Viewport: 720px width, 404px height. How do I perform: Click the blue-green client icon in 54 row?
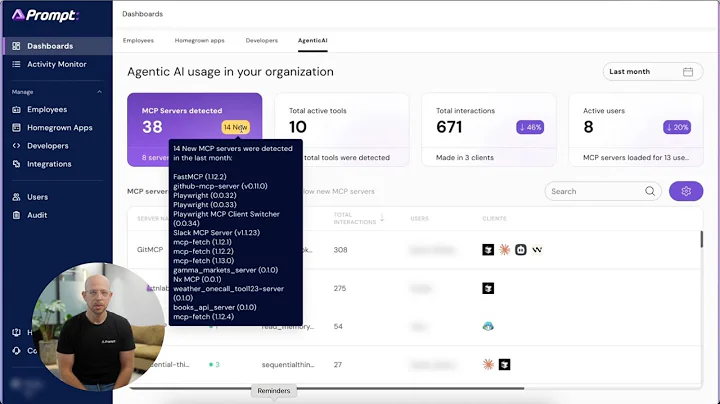[488, 326]
